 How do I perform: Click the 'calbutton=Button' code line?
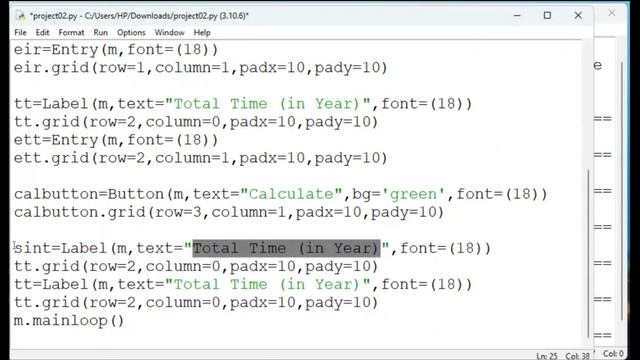click(280, 194)
